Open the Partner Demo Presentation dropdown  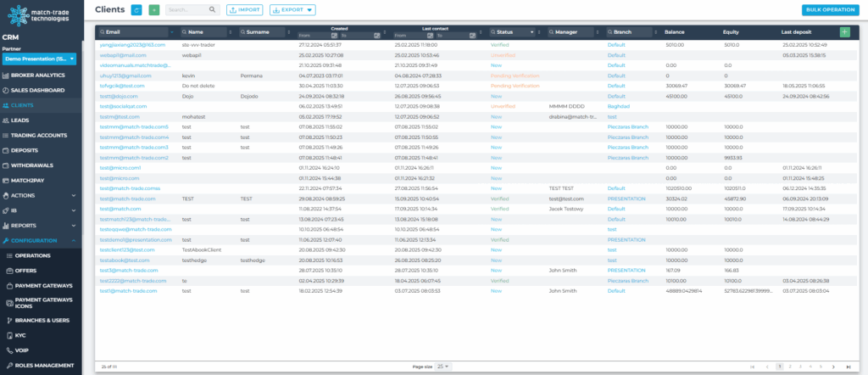(x=39, y=59)
